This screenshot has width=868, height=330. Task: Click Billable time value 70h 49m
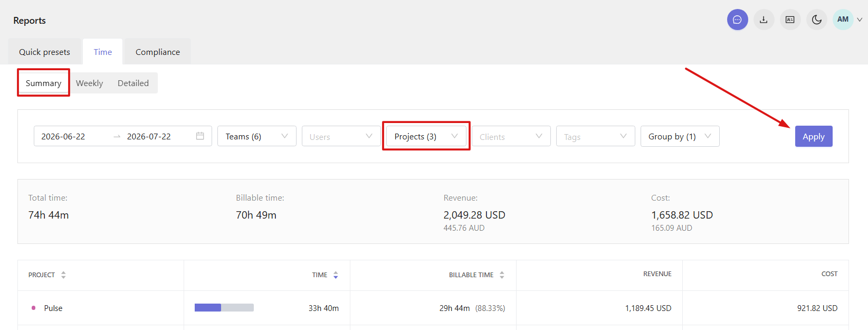point(256,215)
